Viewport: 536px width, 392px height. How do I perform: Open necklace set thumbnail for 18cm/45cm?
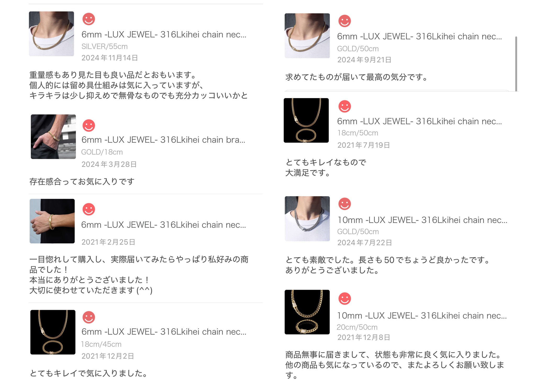(53, 332)
